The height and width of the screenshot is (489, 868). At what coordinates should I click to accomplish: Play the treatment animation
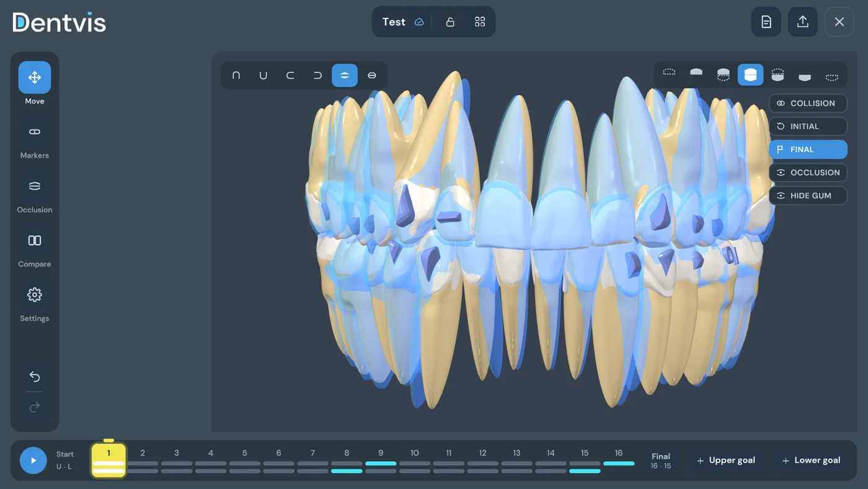tap(33, 460)
